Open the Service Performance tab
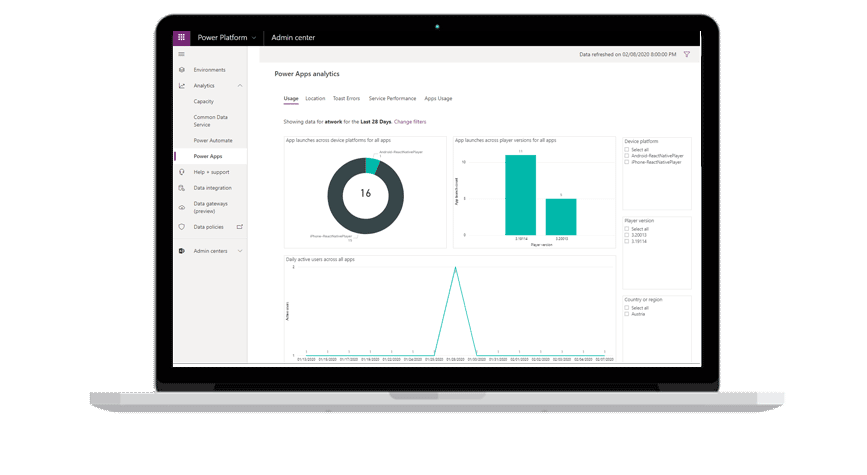 point(393,98)
